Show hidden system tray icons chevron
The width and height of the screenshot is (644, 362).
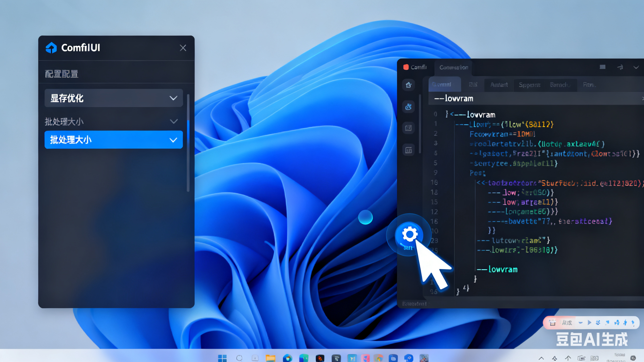click(x=541, y=358)
